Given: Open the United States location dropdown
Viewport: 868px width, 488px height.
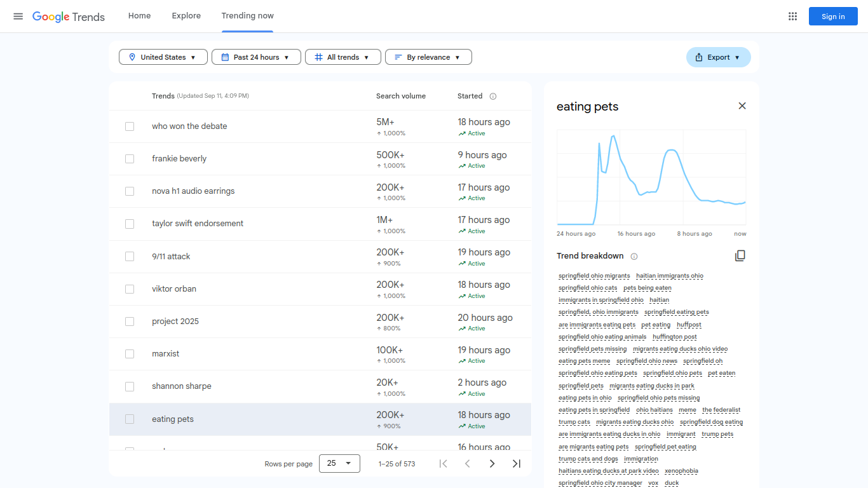Looking at the screenshot, I should point(163,57).
